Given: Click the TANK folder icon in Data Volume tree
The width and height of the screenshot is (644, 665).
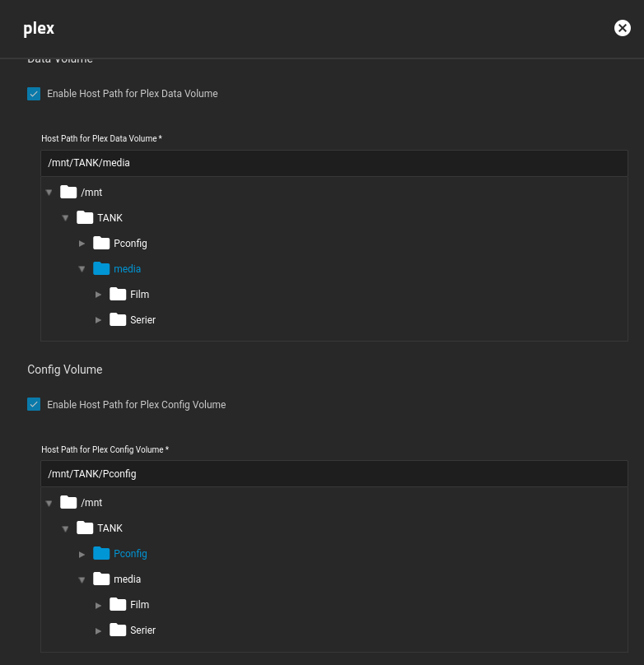Looking at the screenshot, I should click(85, 217).
